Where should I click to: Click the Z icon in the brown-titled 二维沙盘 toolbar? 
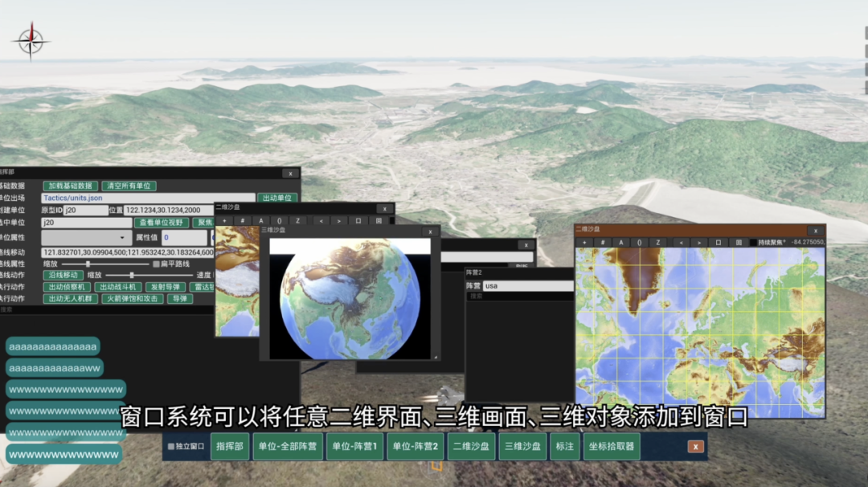coord(657,243)
